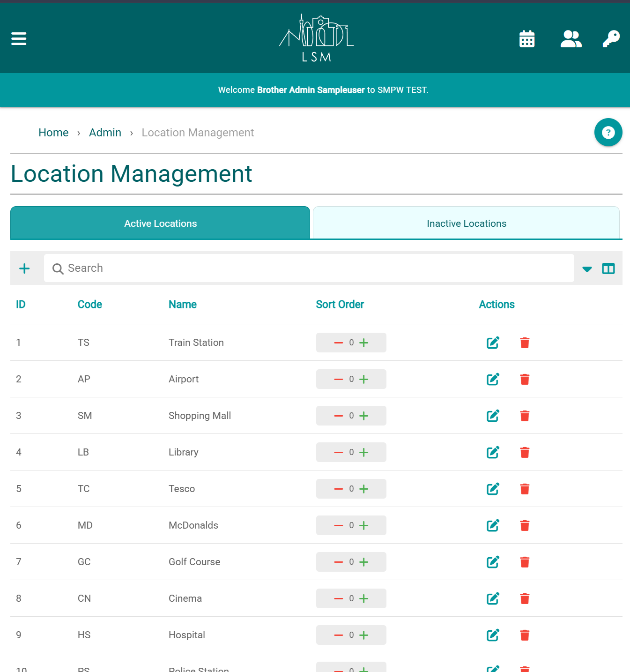Viewport: 630px width, 672px height.
Task: Edit the Tesco location
Action: 493,489
